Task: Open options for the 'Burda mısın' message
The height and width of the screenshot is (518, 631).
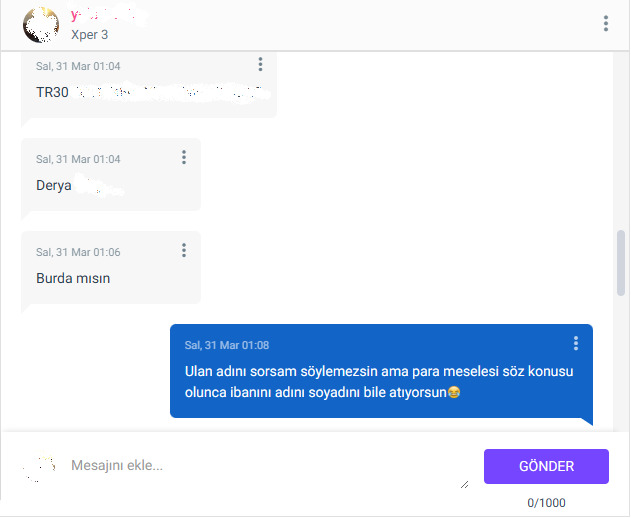Action: 184,250
